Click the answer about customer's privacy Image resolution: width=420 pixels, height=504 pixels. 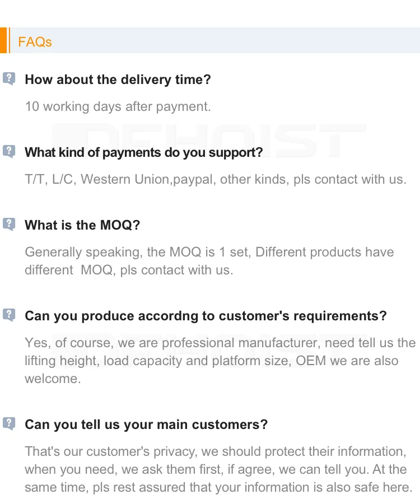(x=218, y=469)
